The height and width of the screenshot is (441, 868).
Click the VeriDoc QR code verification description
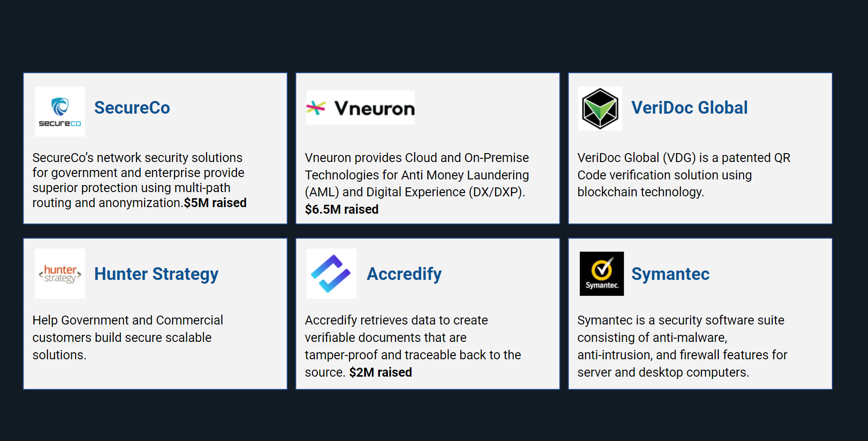click(x=683, y=175)
